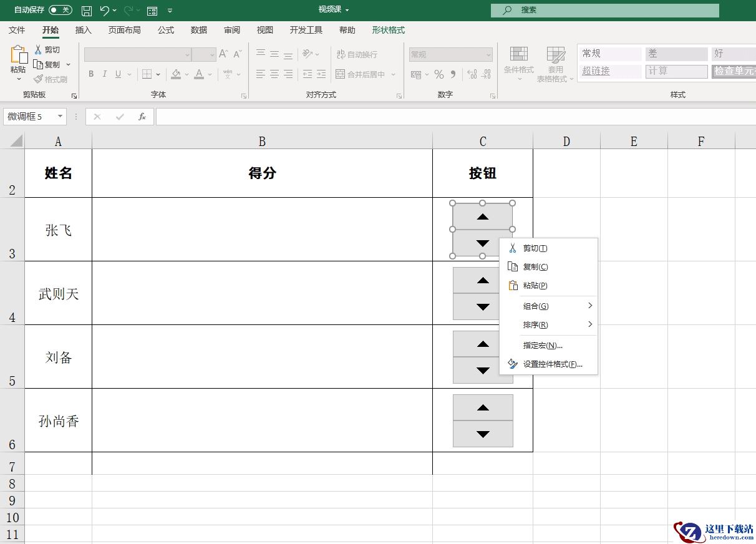Open the font size combo box
756x544 pixels.
[204, 55]
